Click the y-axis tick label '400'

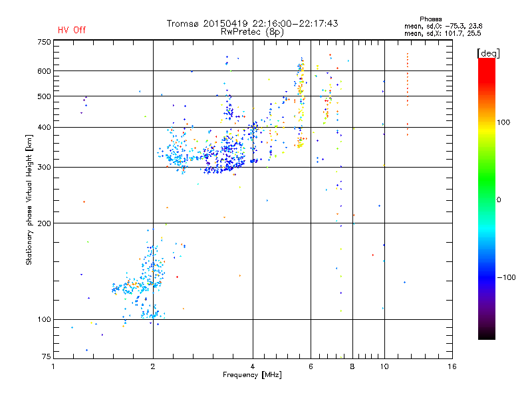pos(44,127)
